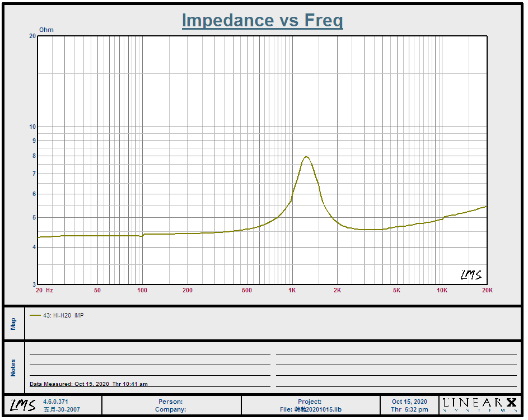This screenshot has width=528, height=420.
Task: Click the Project field in footer
Action: point(310,402)
